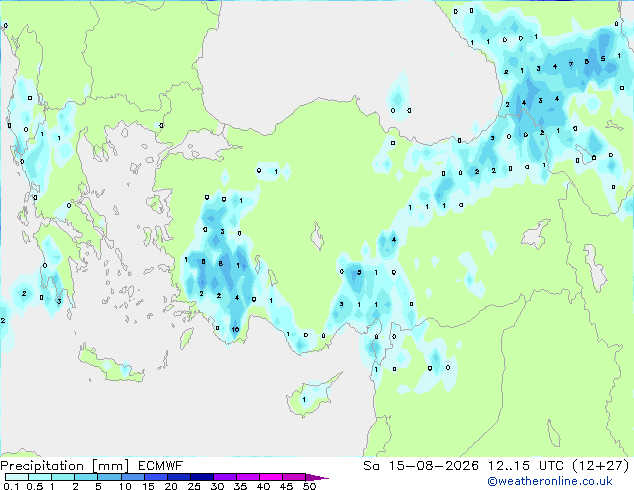The height and width of the screenshot is (490, 634).
Task: Select the 35–40 mm legend color swatch
Action: pyautogui.click(x=248, y=477)
